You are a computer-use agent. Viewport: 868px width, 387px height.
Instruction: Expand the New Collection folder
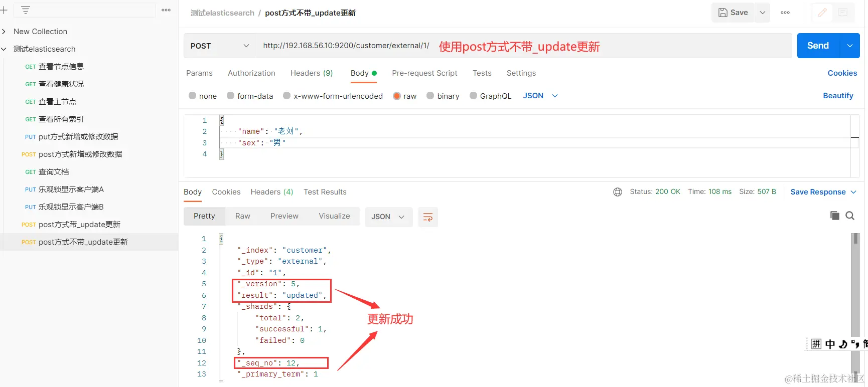coord(4,32)
